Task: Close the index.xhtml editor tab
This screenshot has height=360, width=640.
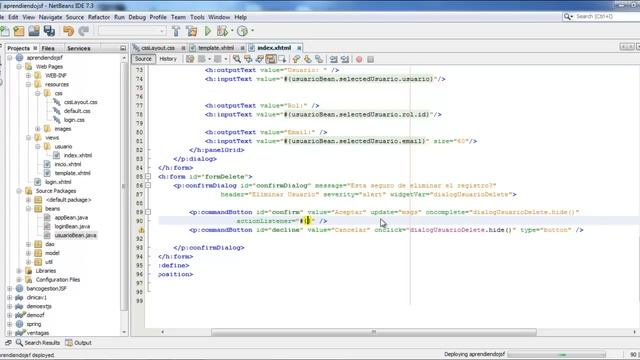Action: point(299,48)
